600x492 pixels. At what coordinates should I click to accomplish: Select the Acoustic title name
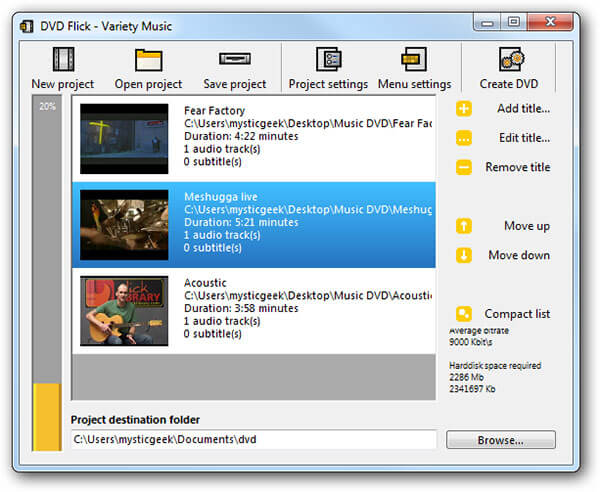click(205, 283)
